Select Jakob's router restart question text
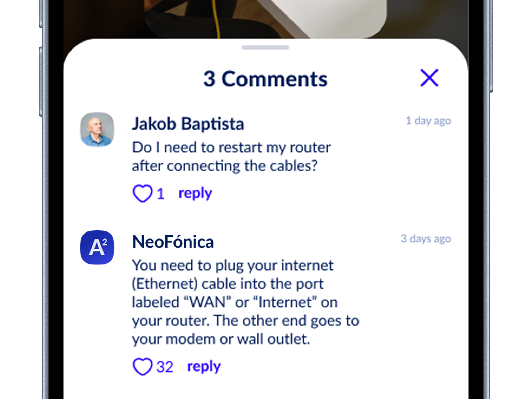 coord(232,157)
